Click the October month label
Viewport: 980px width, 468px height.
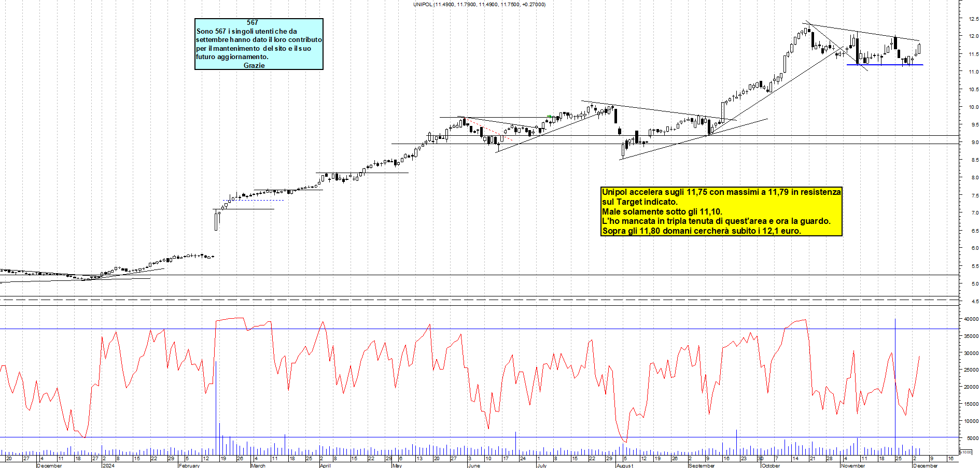tap(771, 465)
